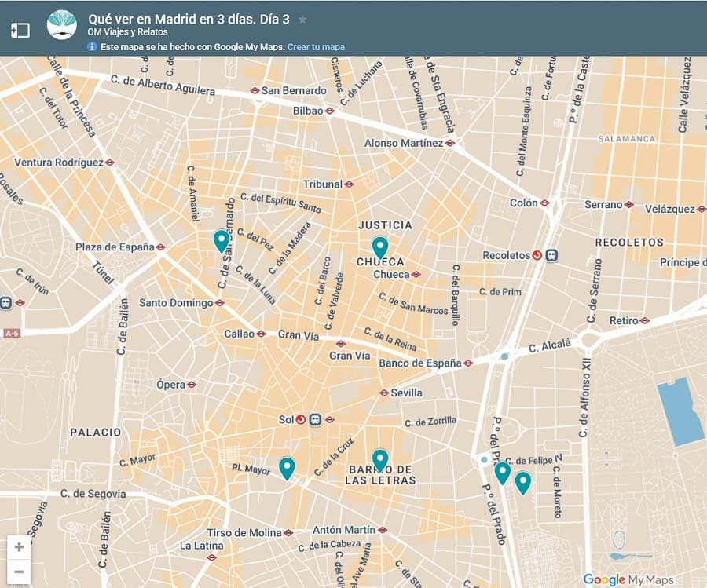Click the Colón metro icon
The width and height of the screenshot is (707, 588).
[x=544, y=203]
